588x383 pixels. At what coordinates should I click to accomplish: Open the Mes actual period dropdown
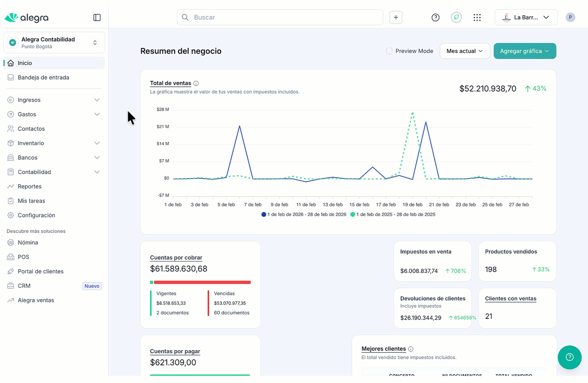click(x=465, y=51)
